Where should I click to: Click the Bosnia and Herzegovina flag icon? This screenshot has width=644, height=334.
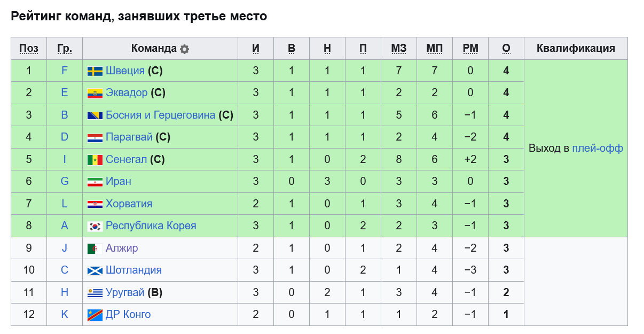(95, 115)
